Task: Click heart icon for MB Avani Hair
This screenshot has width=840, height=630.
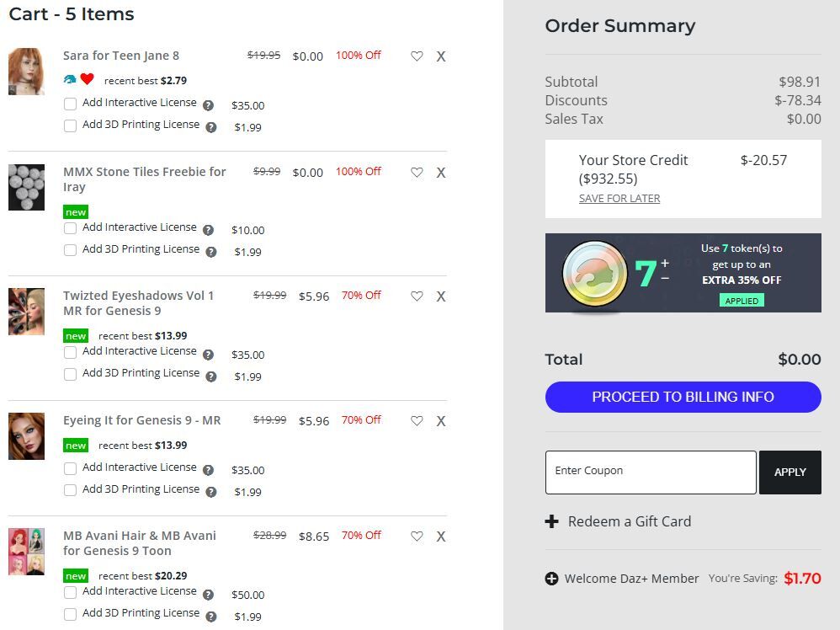Action: pos(417,537)
